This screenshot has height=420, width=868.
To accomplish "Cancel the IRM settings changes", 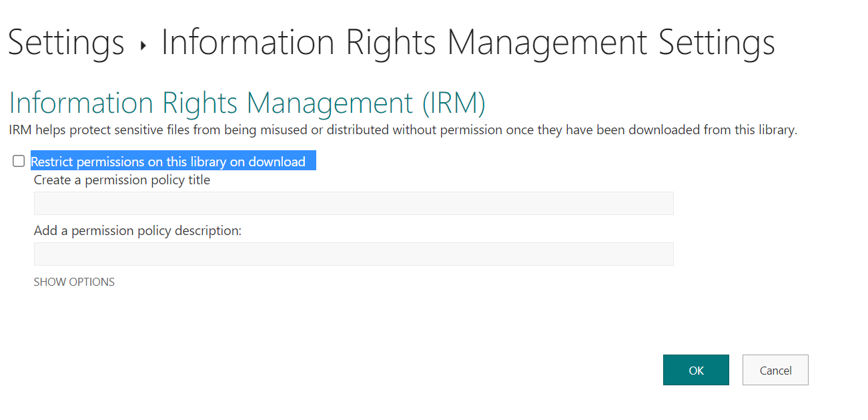I will point(775,370).
